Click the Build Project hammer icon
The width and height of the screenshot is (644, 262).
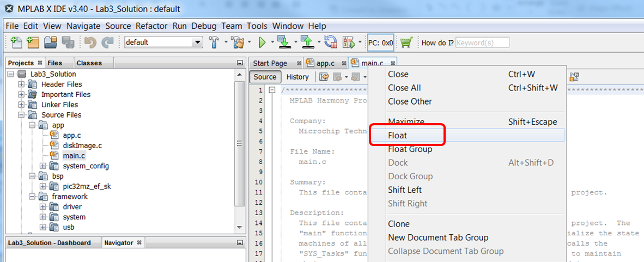(215, 42)
